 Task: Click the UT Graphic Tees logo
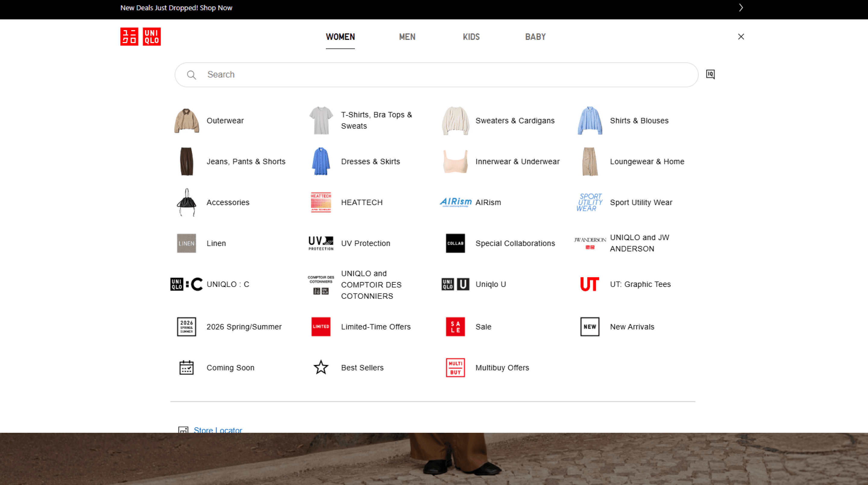pos(589,284)
